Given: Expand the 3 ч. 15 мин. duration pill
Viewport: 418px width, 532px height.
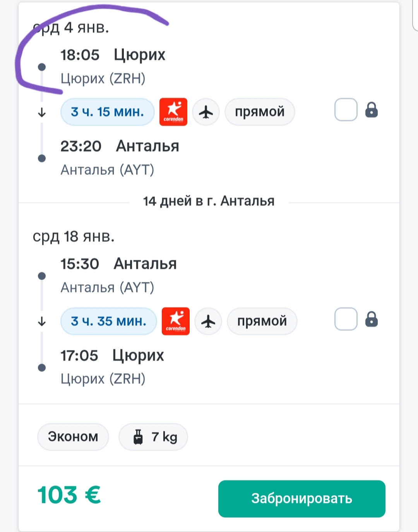Looking at the screenshot, I should tap(108, 112).
